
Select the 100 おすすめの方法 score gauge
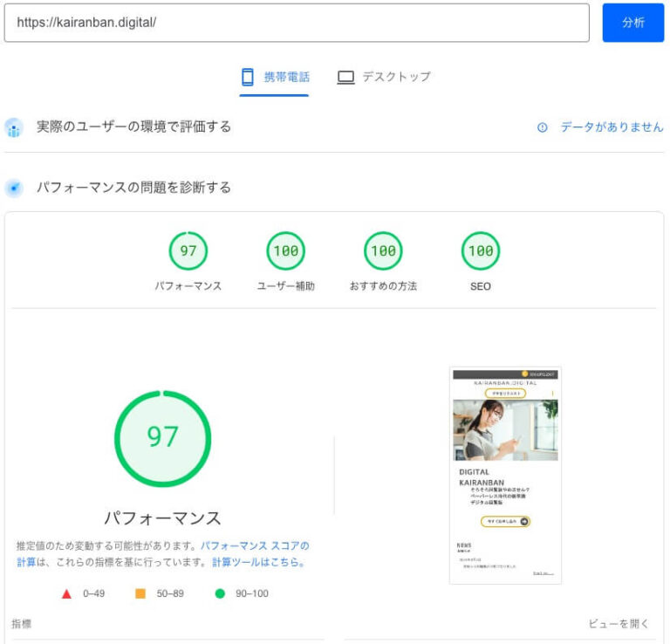pos(383,251)
